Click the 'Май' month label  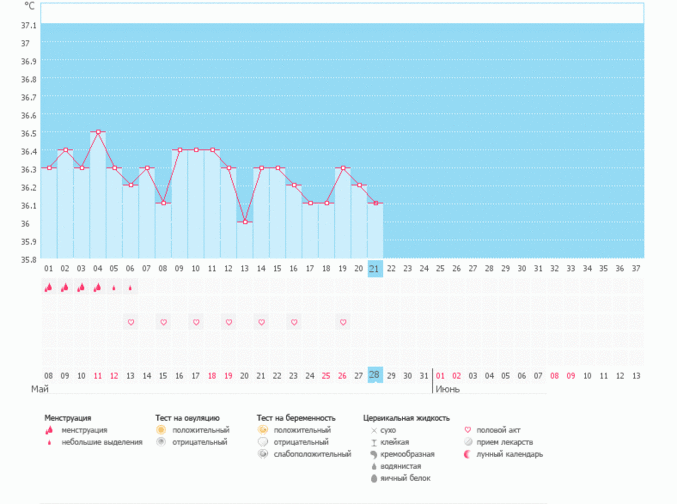(40, 388)
